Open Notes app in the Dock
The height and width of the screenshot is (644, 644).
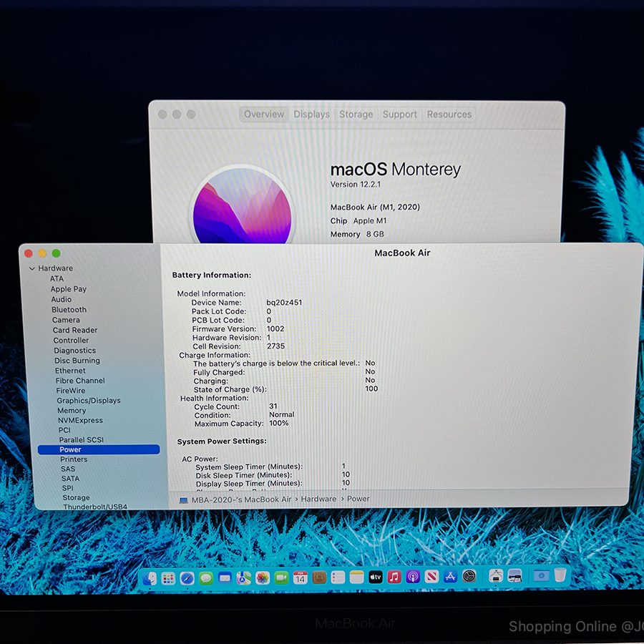point(357,577)
